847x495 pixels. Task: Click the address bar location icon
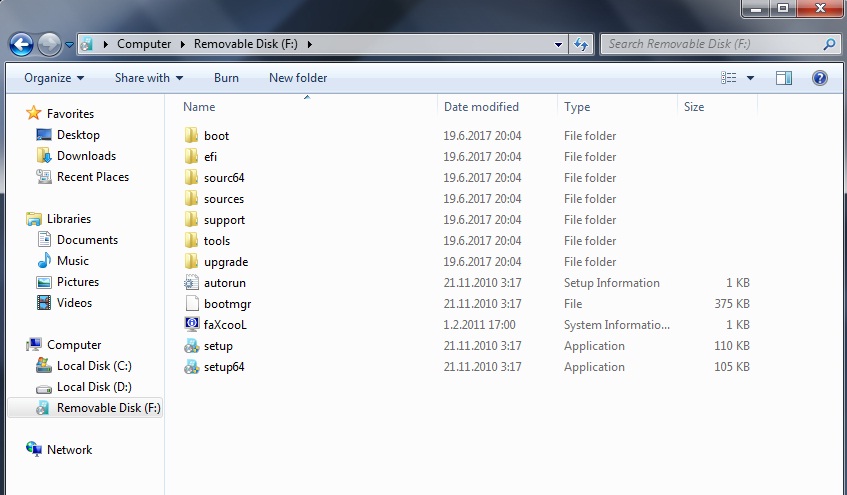86,44
